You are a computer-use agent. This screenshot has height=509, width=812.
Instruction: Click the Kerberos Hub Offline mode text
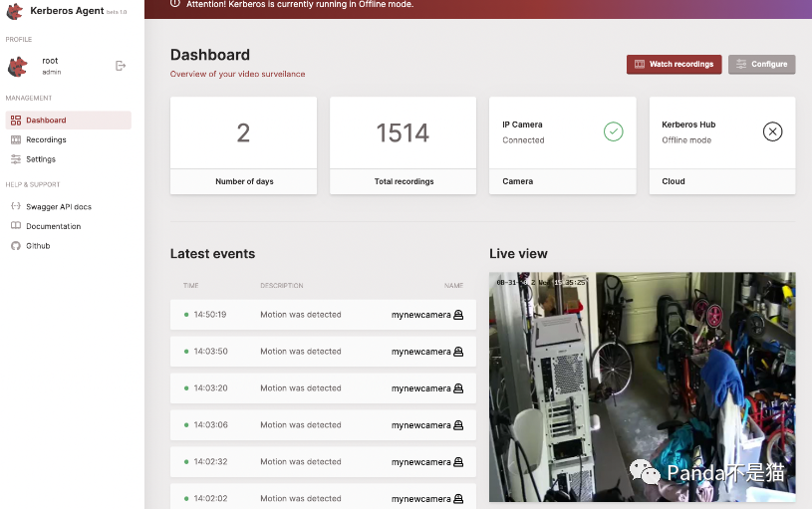[x=686, y=140]
